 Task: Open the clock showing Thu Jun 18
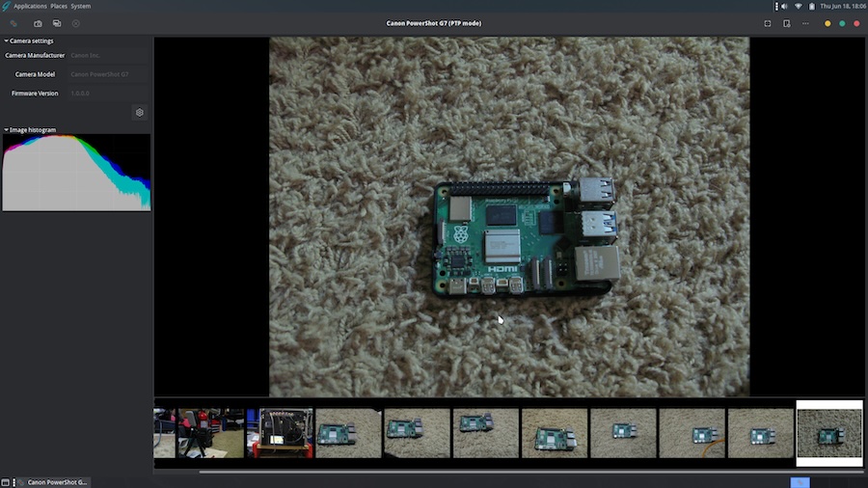843,6
